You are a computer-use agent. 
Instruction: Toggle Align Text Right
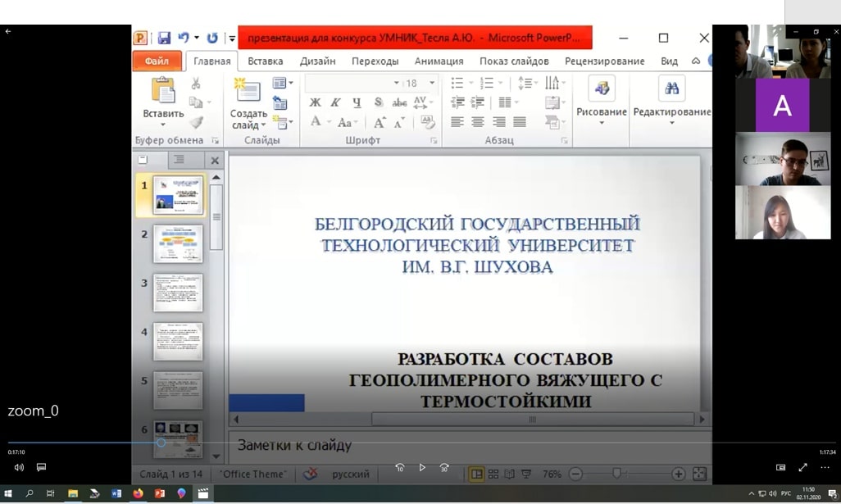[x=498, y=122]
